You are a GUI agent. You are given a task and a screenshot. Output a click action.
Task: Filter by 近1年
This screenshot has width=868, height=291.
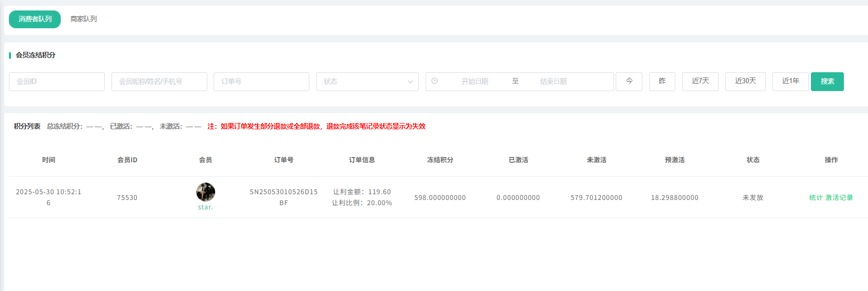pyautogui.click(x=790, y=81)
